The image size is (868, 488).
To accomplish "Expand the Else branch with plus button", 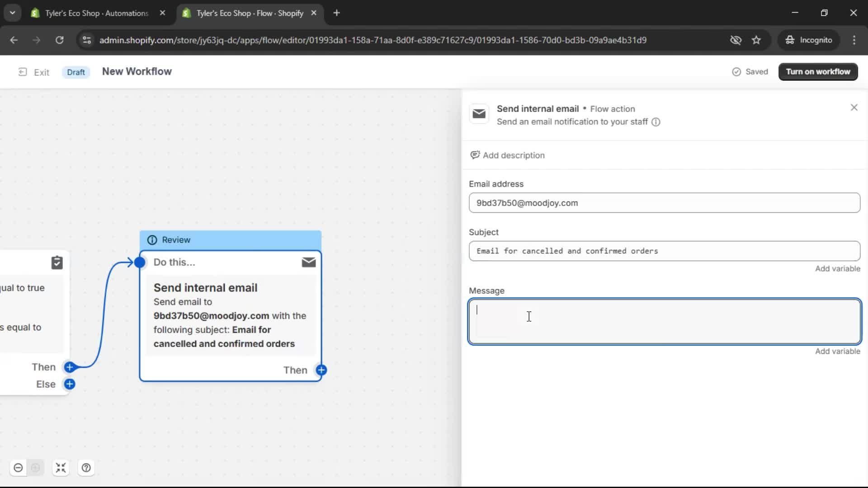I will [70, 384].
